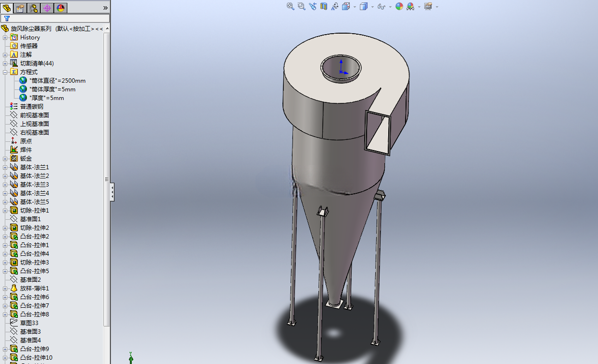Click the feature tree filter field

tap(55, 18)
